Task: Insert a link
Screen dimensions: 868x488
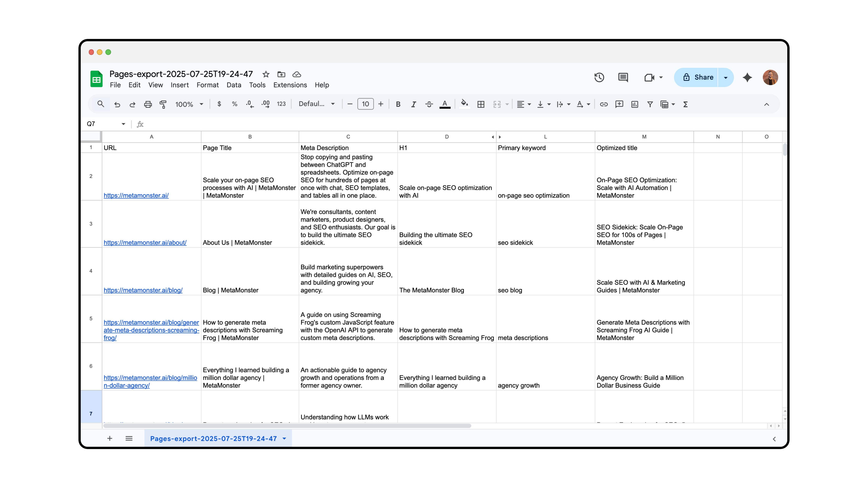Action: tap(603, 104)
